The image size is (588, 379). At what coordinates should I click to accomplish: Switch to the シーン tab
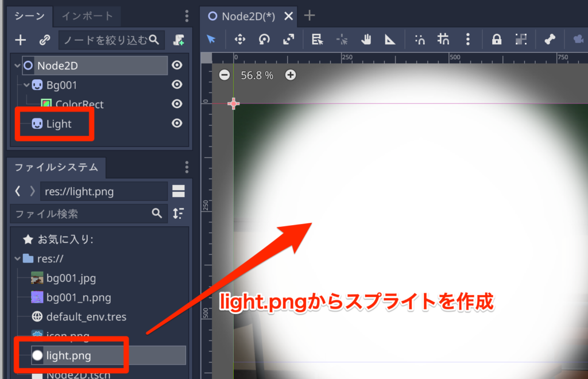tap(30, 16)
